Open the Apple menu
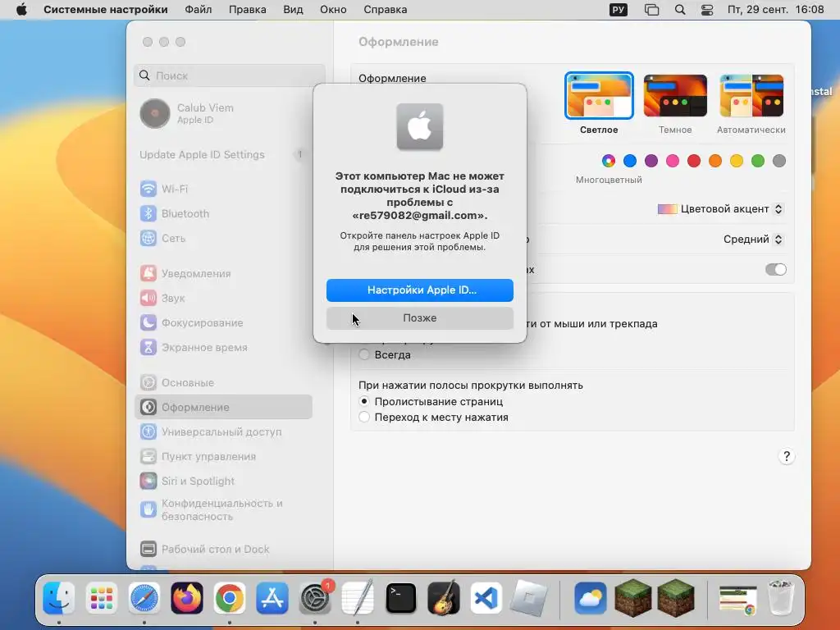840x630 pixels. [x=21, y=10]
